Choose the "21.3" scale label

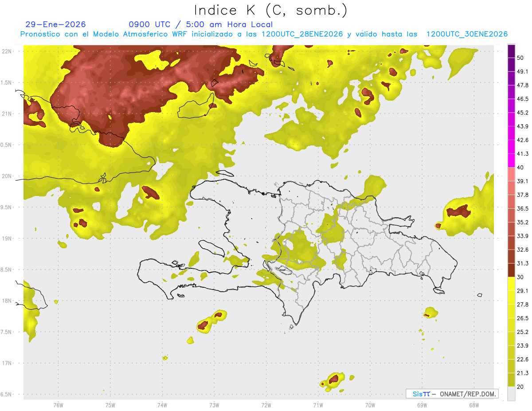click(x=522, y=373)
